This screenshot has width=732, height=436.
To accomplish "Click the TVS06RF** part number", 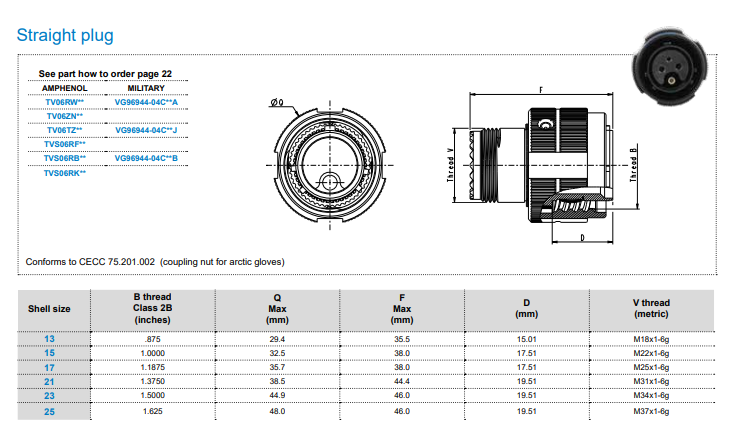I will click(x=65, y=144).
